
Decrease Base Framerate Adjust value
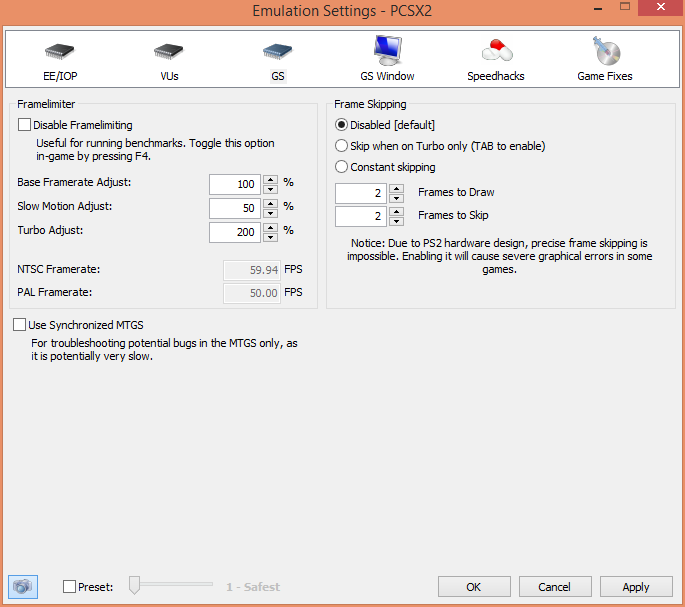271,189
